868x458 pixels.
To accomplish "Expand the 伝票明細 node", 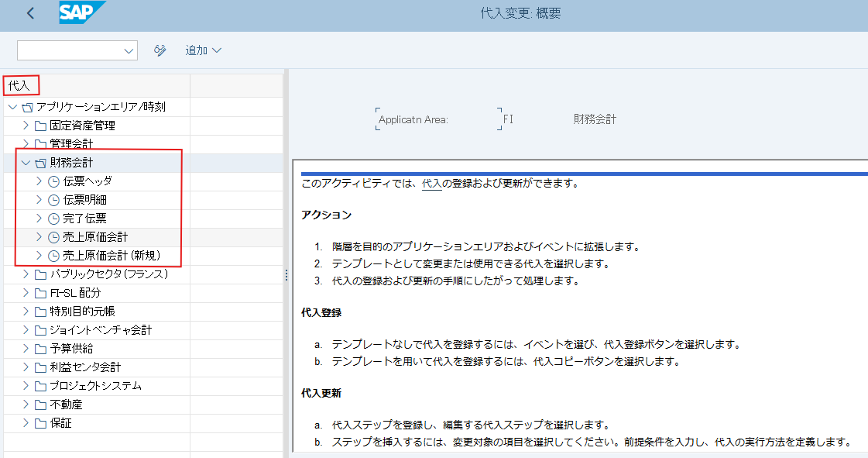I will pos(39,200).
